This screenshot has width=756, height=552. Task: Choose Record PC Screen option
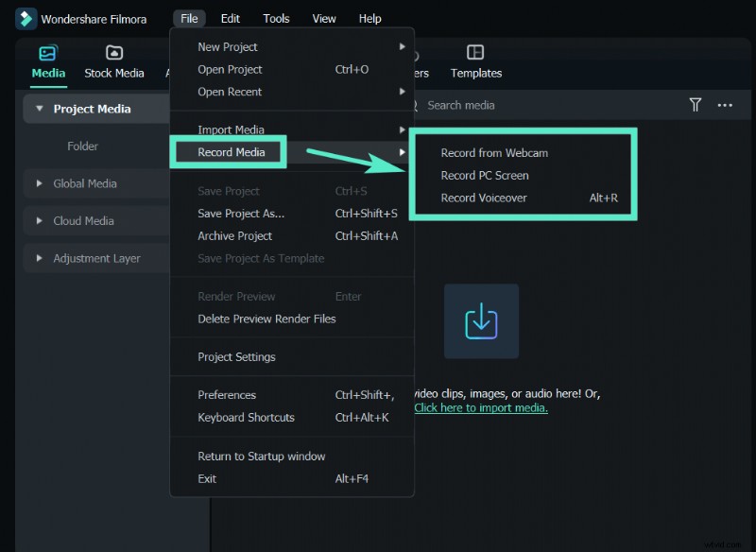point(485,176)
